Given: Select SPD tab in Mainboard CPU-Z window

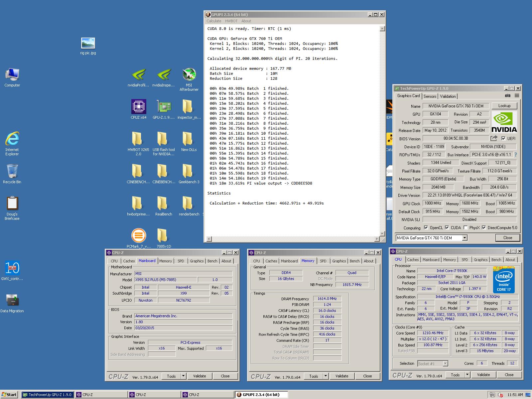Looking at the screenshot, I should tap(181, 261).
